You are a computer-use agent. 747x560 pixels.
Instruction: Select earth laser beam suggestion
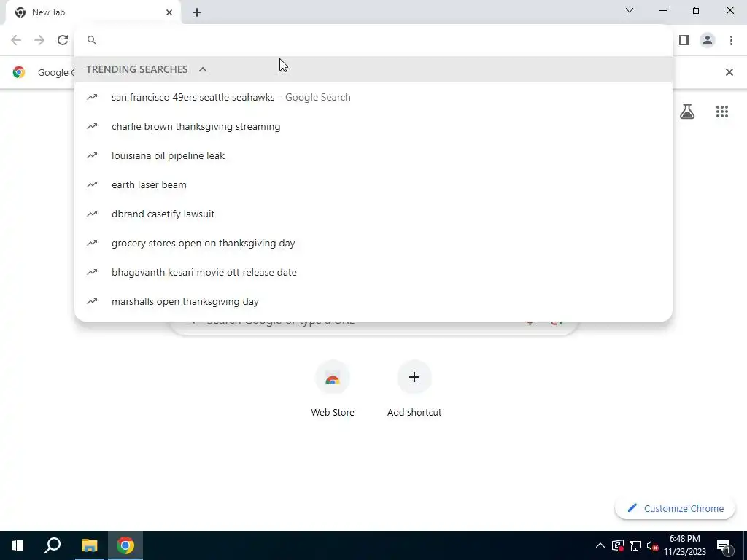(373, 184)
